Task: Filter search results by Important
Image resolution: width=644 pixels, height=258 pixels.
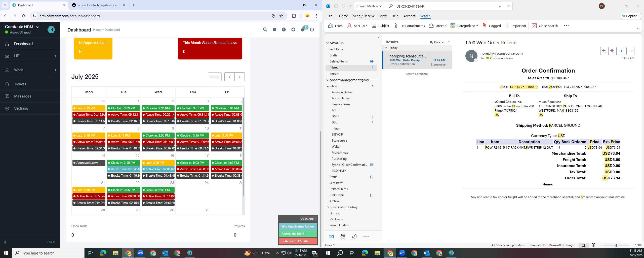Action: click(516, 26)
